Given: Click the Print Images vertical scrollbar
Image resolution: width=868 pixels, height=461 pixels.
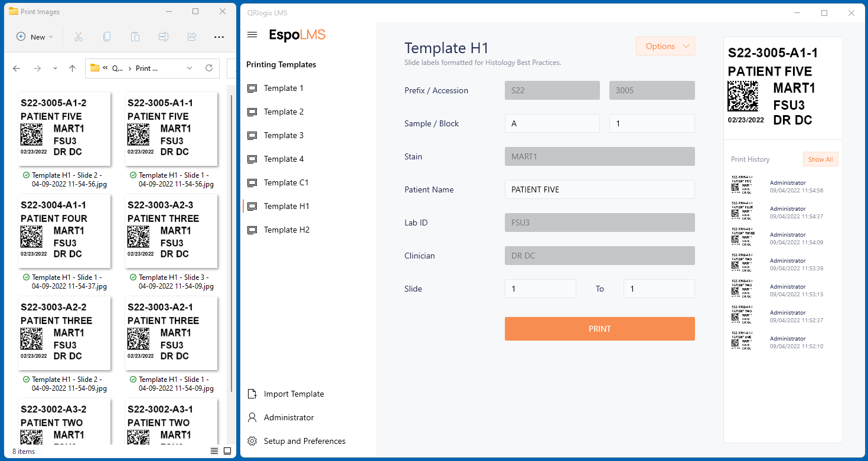Looking at the screenshot, I should click(231, 242).
